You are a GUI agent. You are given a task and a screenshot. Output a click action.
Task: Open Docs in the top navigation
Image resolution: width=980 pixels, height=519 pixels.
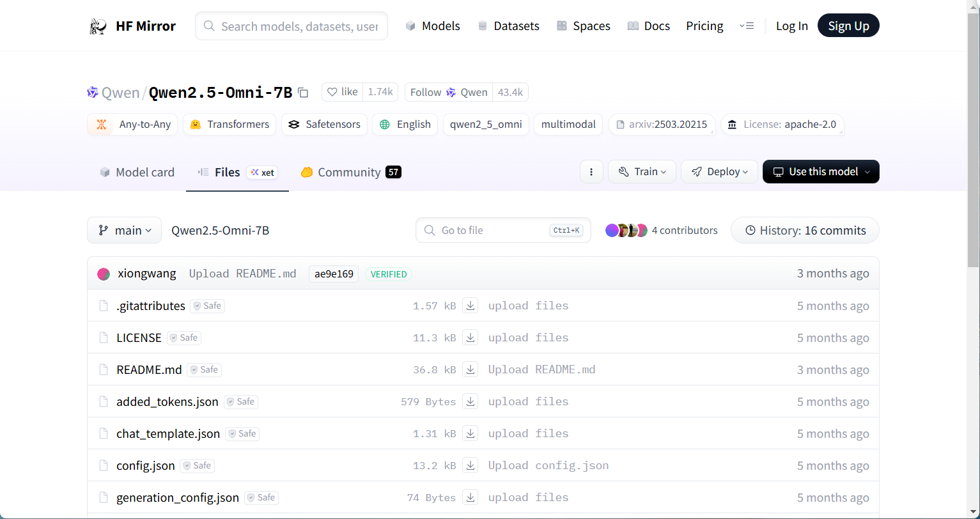point(648,26)
